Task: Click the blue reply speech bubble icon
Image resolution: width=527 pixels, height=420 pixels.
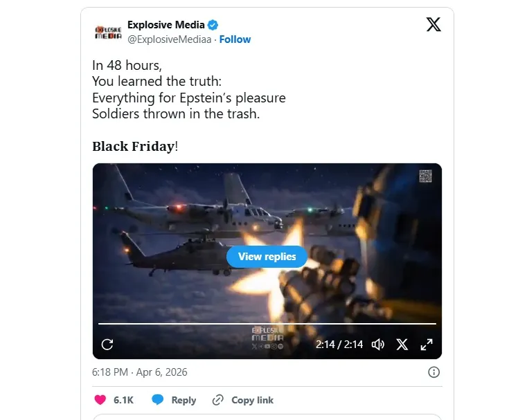Action: point(158,400)
